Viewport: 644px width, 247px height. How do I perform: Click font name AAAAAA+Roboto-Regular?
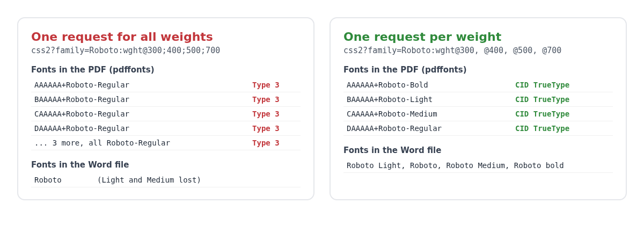[82, 85]
